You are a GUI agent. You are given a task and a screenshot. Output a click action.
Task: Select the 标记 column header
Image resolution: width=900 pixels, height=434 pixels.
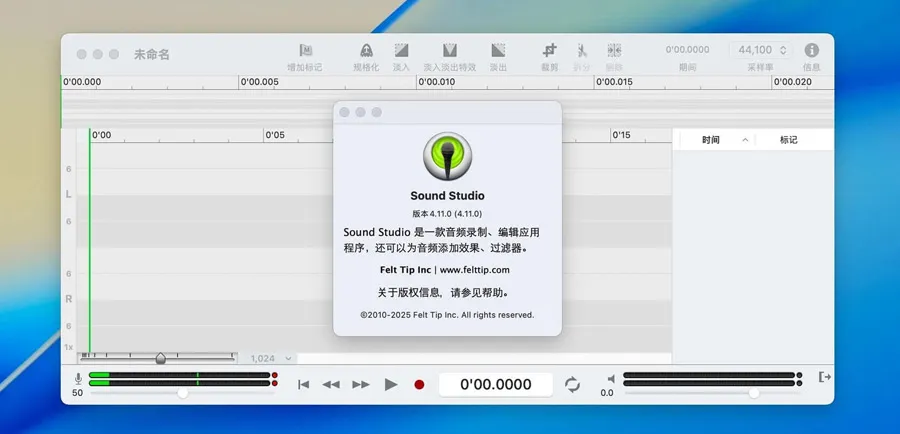click(x=789, y=140)
